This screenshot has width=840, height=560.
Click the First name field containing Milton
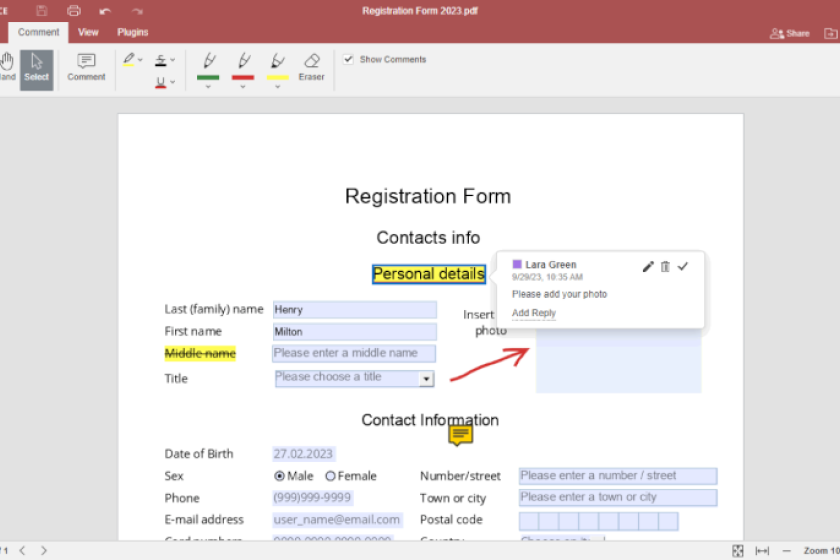tap(355, 332)
